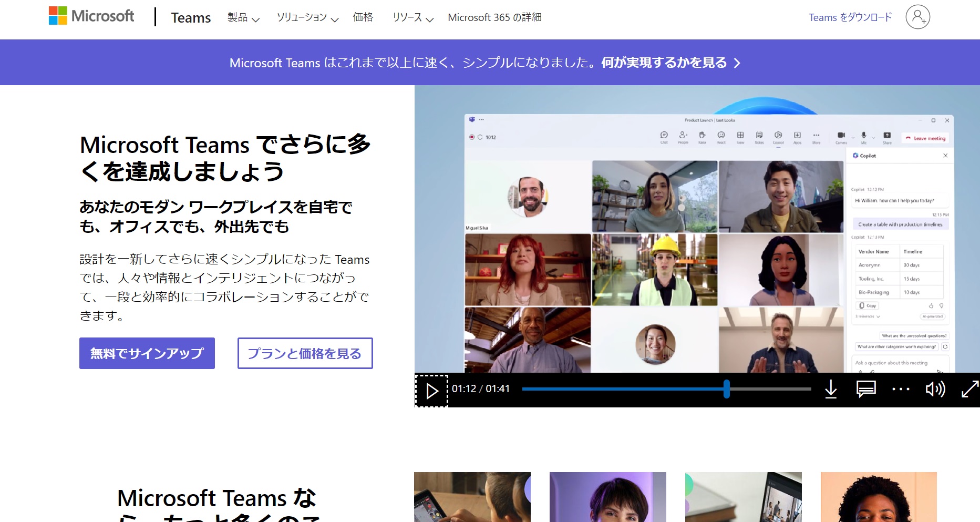This screenshot has height=522, width=980.
Task: Toggle fullscreen mode for the video
Action: tap(970, 389)
